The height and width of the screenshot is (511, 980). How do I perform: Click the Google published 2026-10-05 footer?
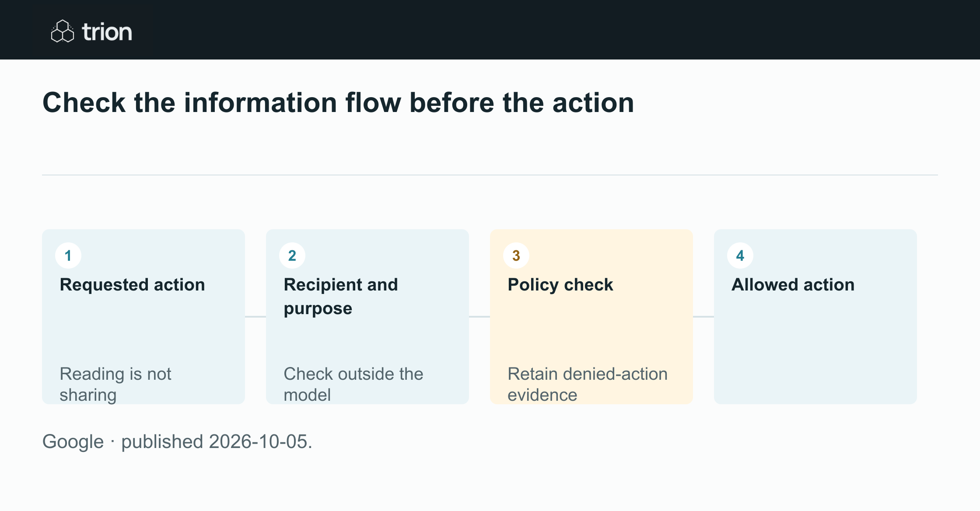point(177,441)
